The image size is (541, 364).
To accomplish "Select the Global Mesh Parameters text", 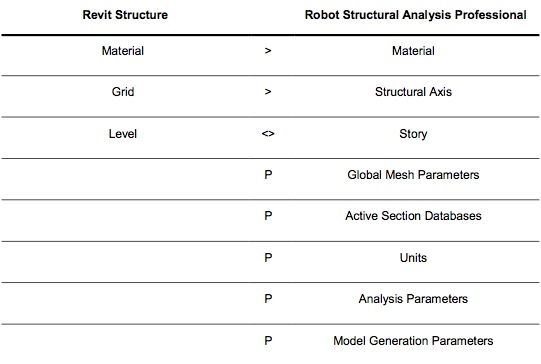I will [x=413, y=175].
